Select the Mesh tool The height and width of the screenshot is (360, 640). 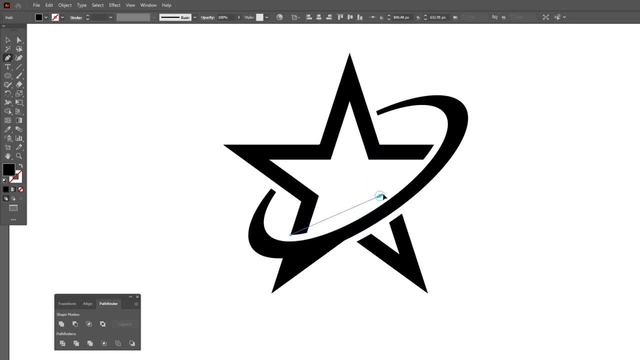(x=8, y=120)
